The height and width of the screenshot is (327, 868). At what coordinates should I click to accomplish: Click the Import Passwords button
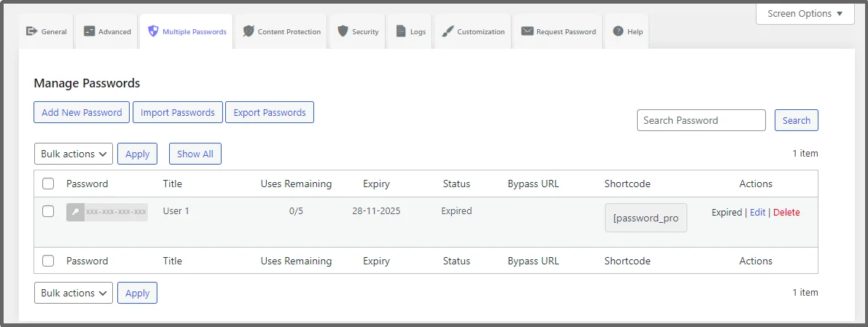[x=178, y=112]
